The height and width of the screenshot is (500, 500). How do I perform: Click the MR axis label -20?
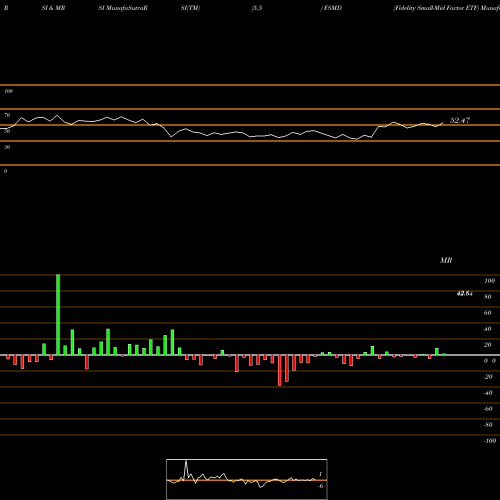click(x=488, y=377)
